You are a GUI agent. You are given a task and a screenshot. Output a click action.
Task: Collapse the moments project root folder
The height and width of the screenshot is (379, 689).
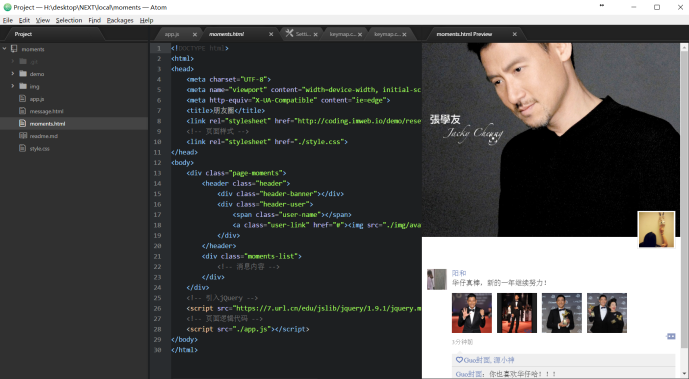[x=4, y=49]
